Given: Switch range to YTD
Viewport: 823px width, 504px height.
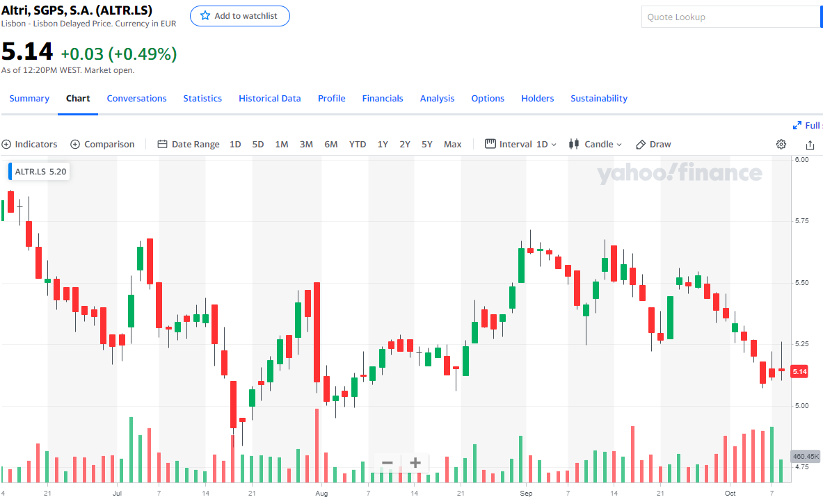Looking at the screenshot, I should pos(358,145).
